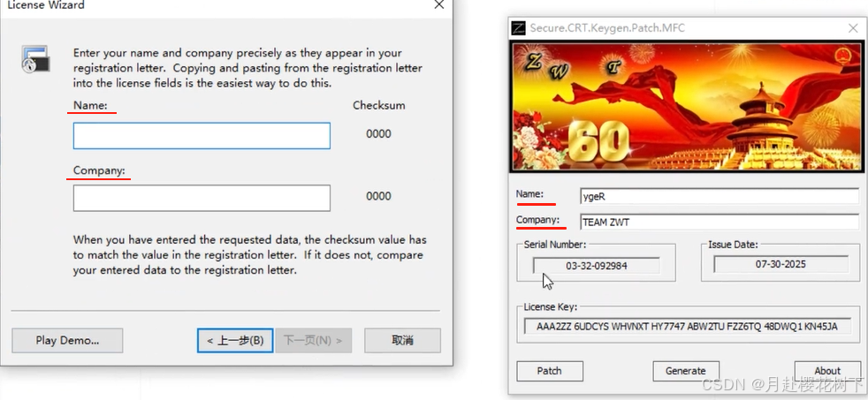Image resolution: width=868 pixels, height=400 pixels.
Task: Click the Name: label in License Wizard
Action: [90, 105]
